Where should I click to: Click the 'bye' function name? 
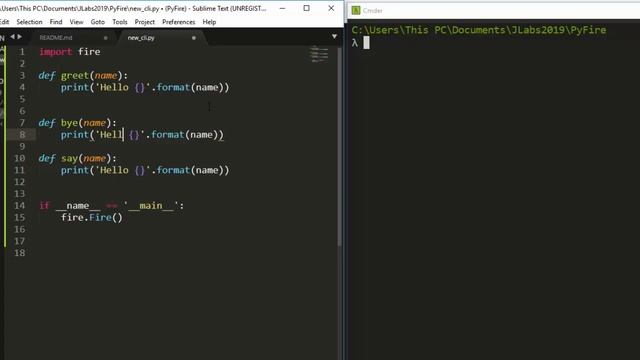point(69,123)
